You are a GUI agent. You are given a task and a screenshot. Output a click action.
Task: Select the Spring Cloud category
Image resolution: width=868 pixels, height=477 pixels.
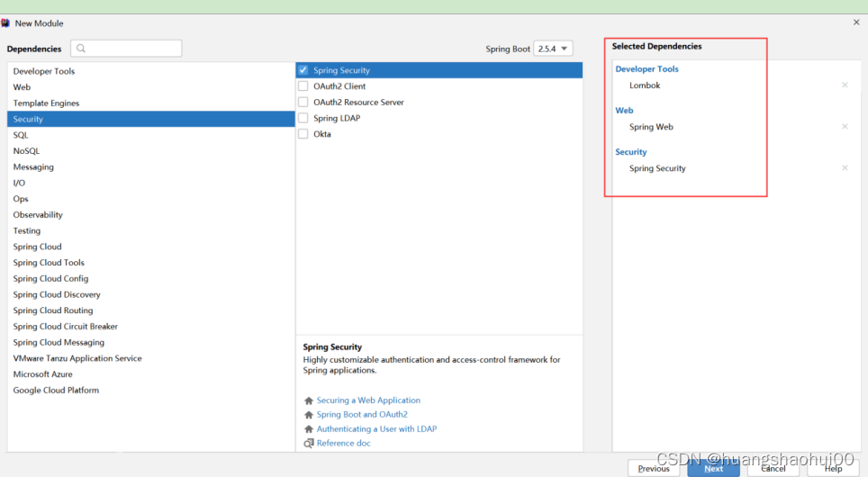(x=150, y=247)
